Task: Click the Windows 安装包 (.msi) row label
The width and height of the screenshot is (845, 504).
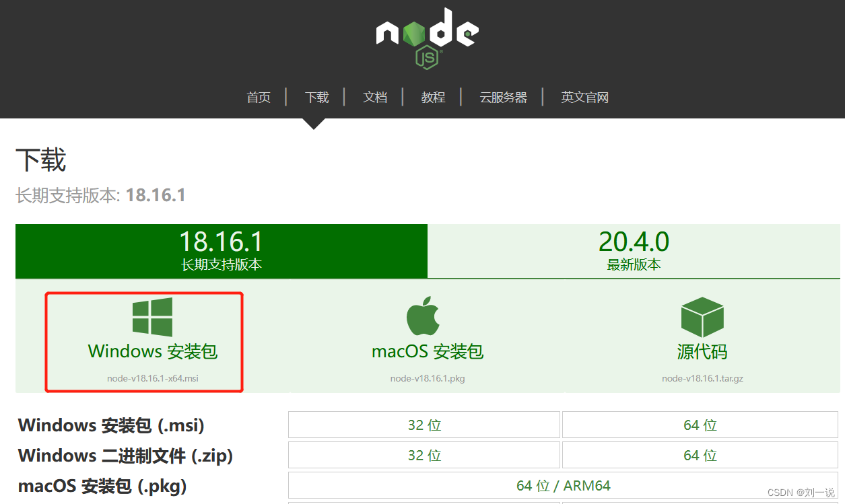Action: coord(111,425)
